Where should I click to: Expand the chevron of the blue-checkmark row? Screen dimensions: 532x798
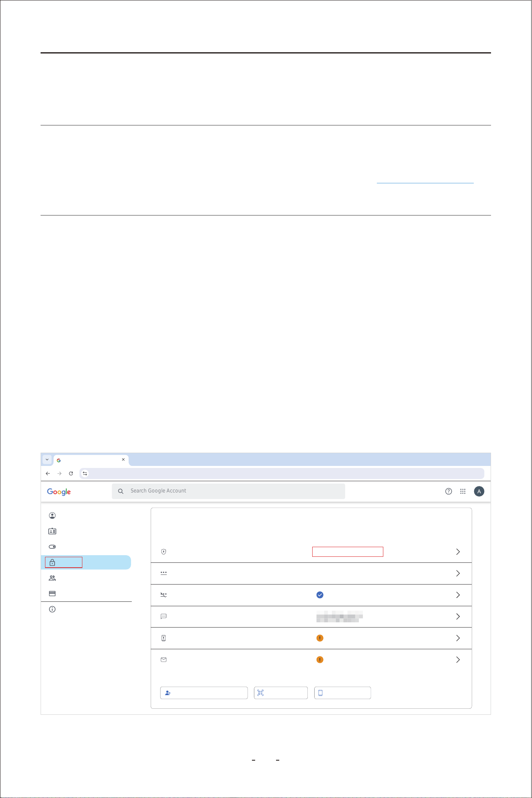(458, 595)
